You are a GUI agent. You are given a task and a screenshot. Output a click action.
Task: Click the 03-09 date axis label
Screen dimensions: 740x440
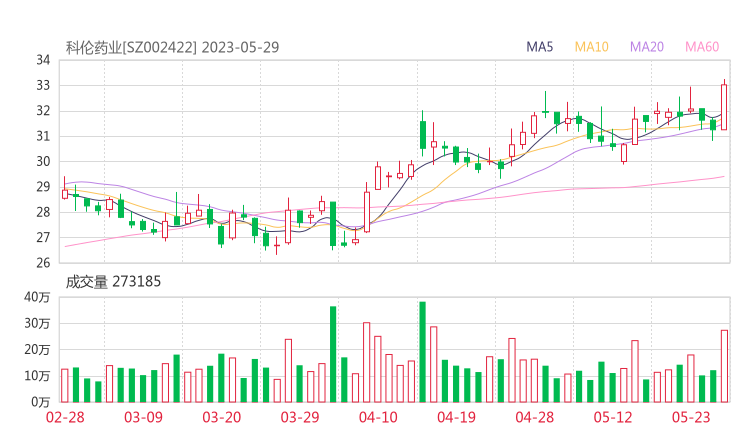(x=143, y=417)
